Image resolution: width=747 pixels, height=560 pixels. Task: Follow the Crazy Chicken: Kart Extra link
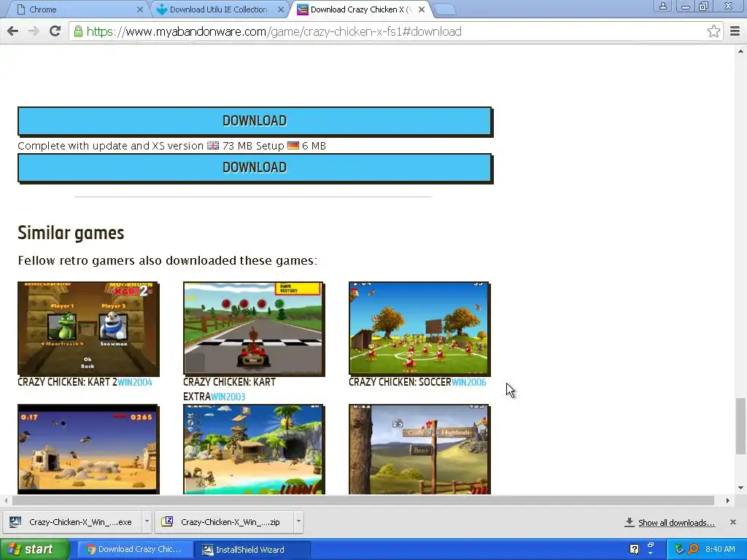pos(230,389)
